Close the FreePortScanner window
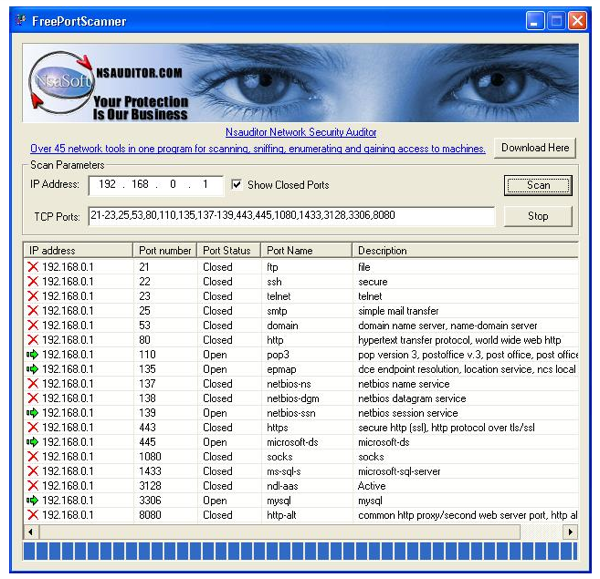The image size is (600, 579). click(577, 21)
